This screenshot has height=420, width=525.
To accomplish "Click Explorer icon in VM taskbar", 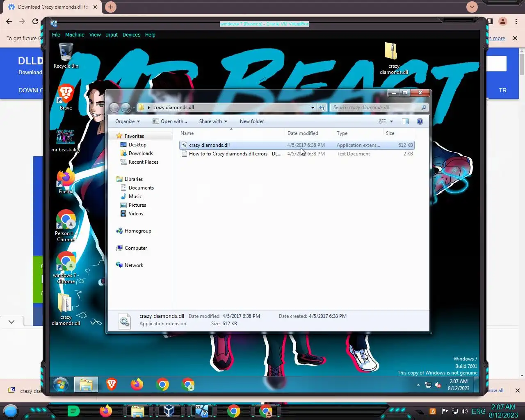I will click(x=86, y=385).
